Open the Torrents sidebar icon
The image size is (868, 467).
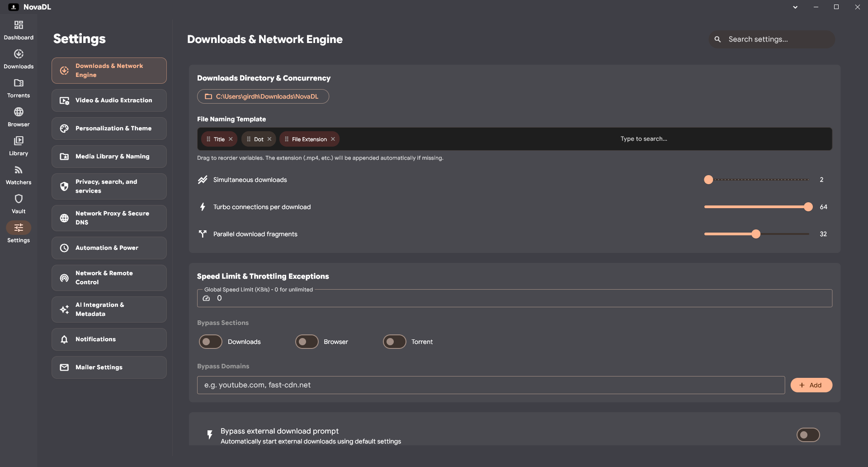(x=19, y=83)
